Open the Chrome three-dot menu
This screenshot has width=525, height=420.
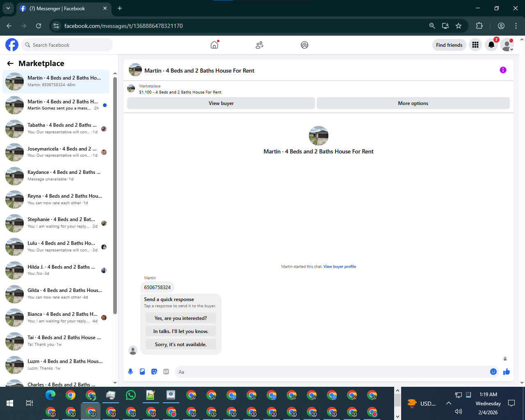tap(516, 26)
